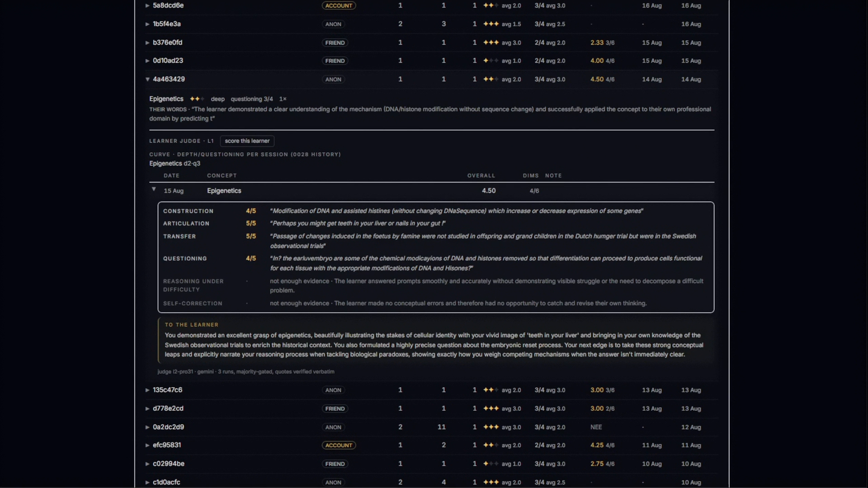Click the ANON badge on 4a463429 row

[333, 79]
